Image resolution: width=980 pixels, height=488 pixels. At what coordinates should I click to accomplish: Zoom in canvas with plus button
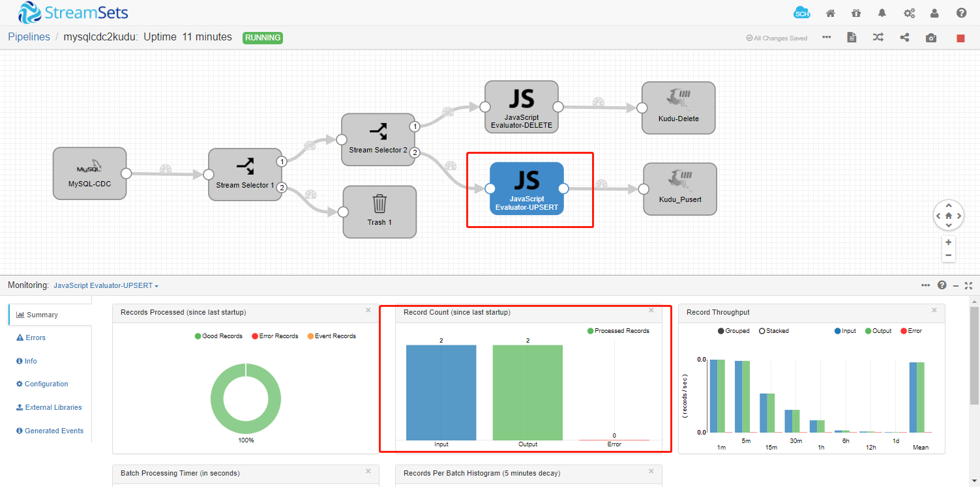click(949, 242)
